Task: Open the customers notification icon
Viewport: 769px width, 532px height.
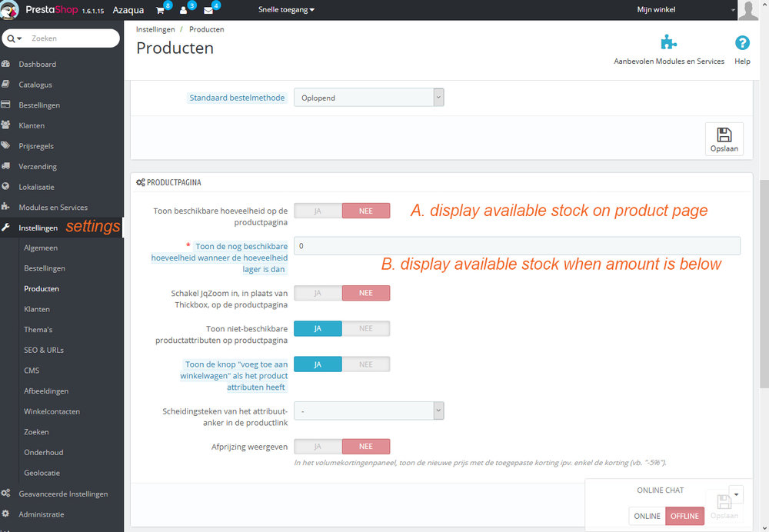Action: click(184, 10)
